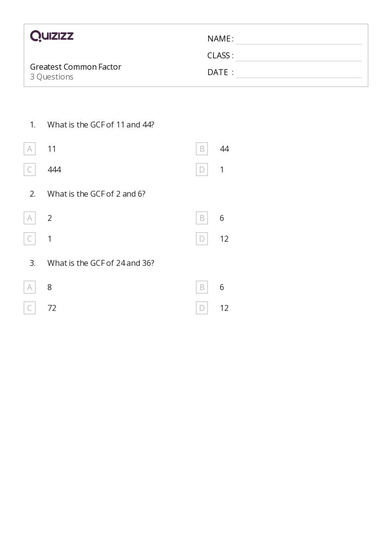
Task: Select answer box A for question 3
Action: click(x=30, y=287)
